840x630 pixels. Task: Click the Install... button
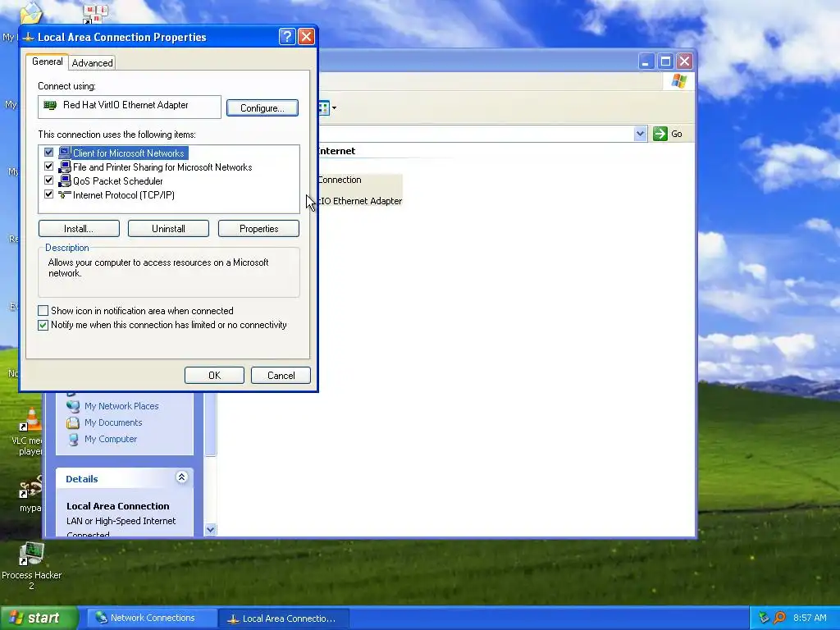79,229
